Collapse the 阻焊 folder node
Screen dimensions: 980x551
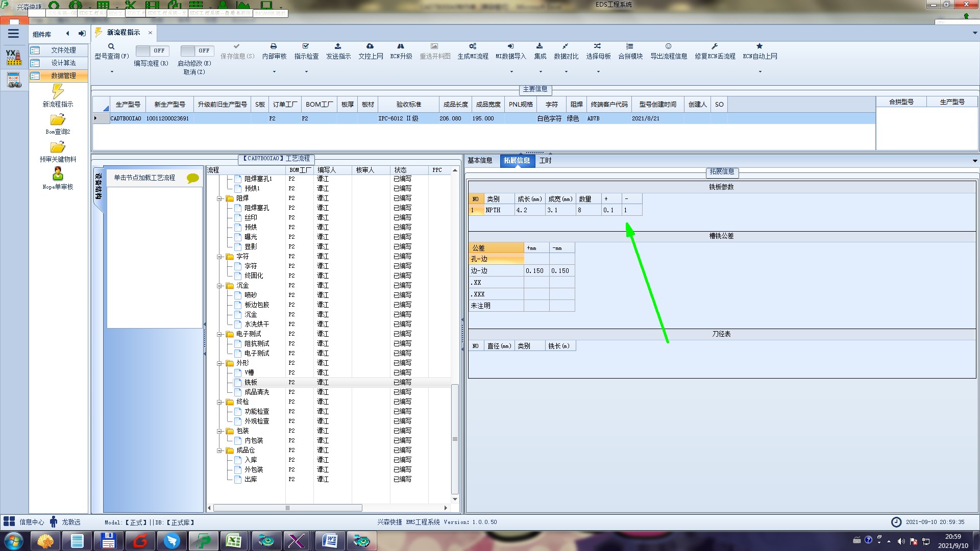click(219, 198)
